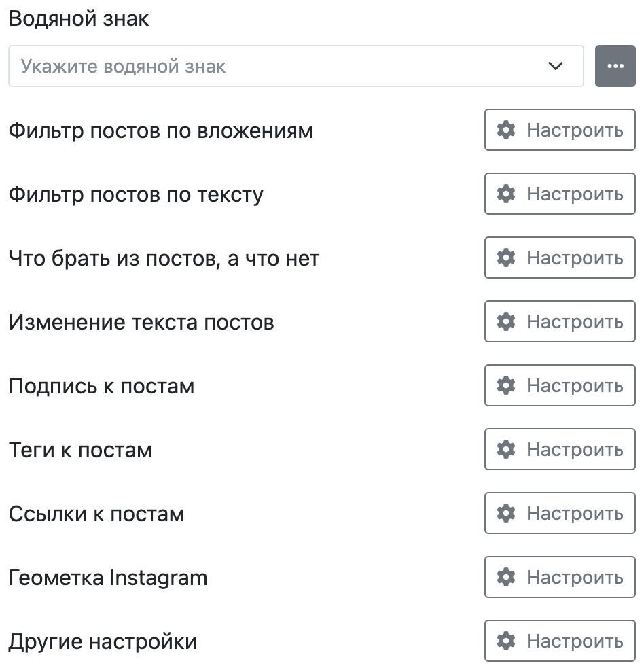Configure Подпись к постам via Настроить

pos(560,385)
